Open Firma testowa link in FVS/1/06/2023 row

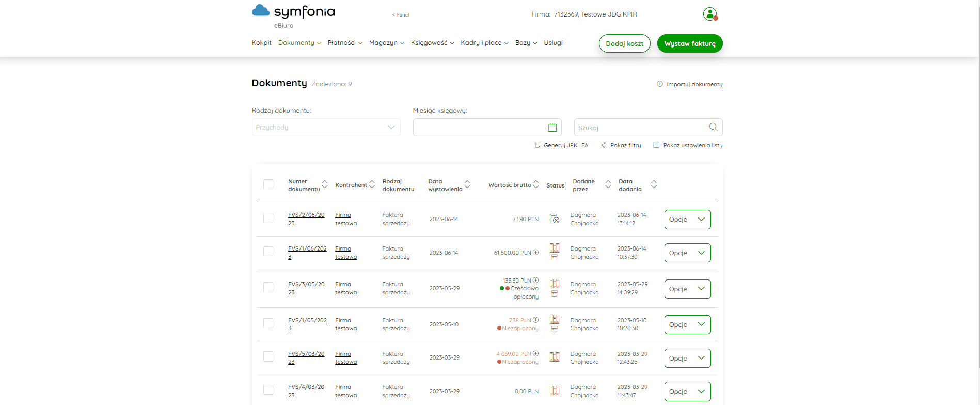pyautogui.click(x=346, y=253)
